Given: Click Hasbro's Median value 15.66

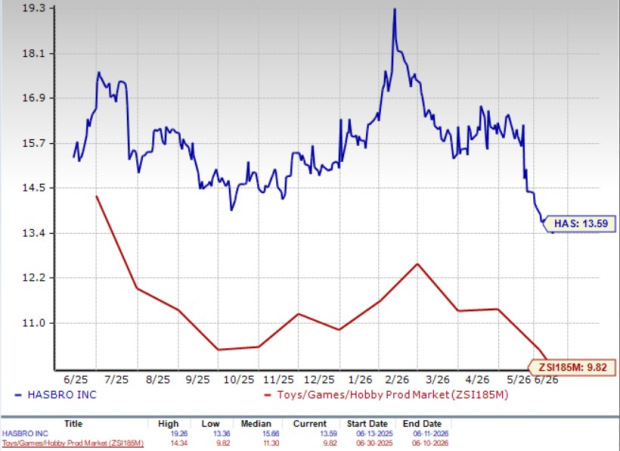Looking at the screenshot, I should pos(271,434).
